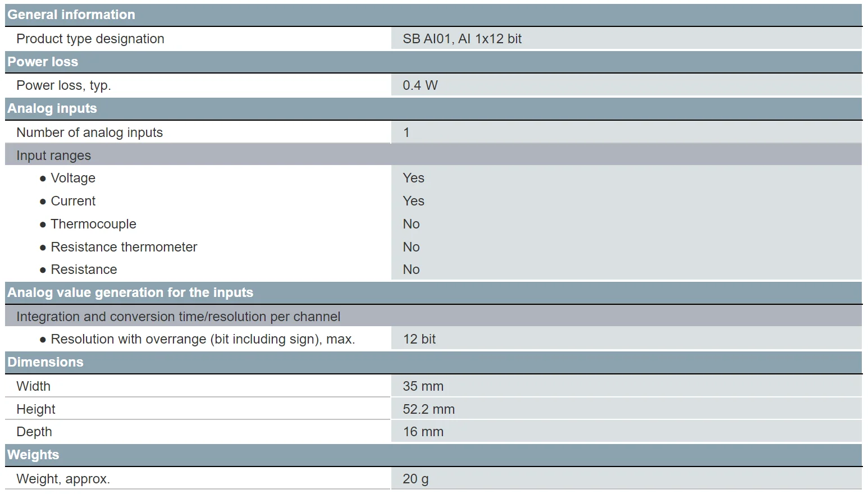Select the height value '52.2 mm'
Image resolution: width=868 pixels, height=494 pixels.
pyautogui.click(x=428, y=409)
